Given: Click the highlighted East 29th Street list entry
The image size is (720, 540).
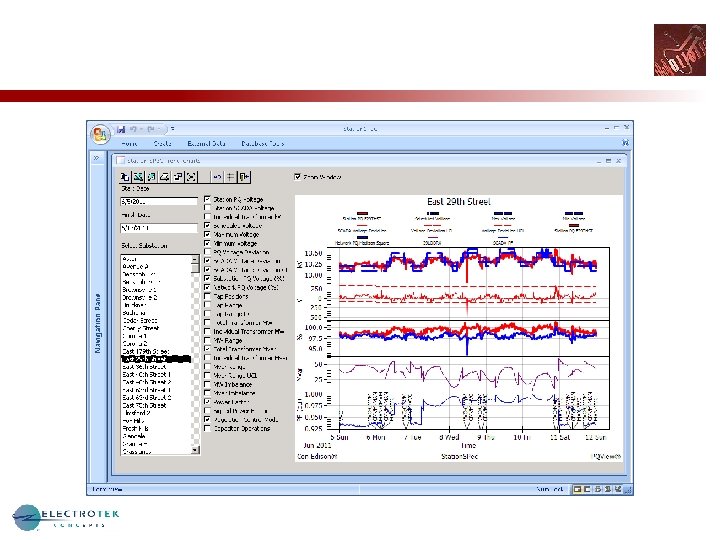Looking at the screenshot, I should 156,359.
